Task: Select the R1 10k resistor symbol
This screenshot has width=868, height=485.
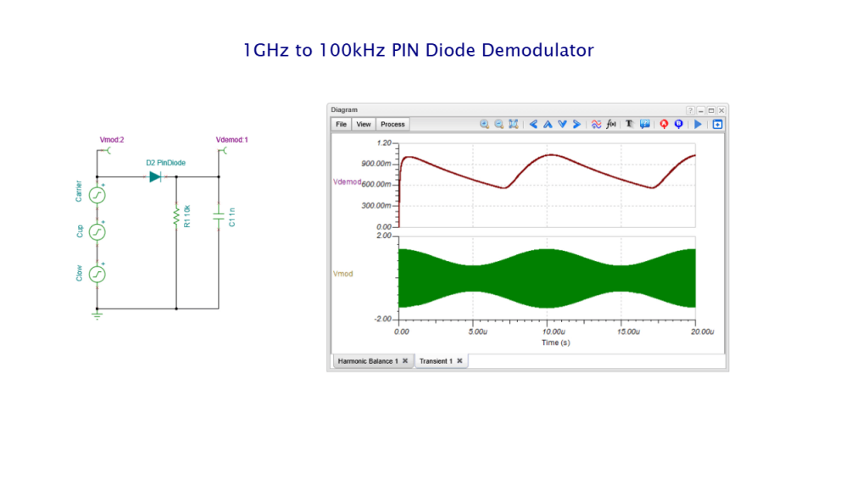Action: [x=176, y=216]
